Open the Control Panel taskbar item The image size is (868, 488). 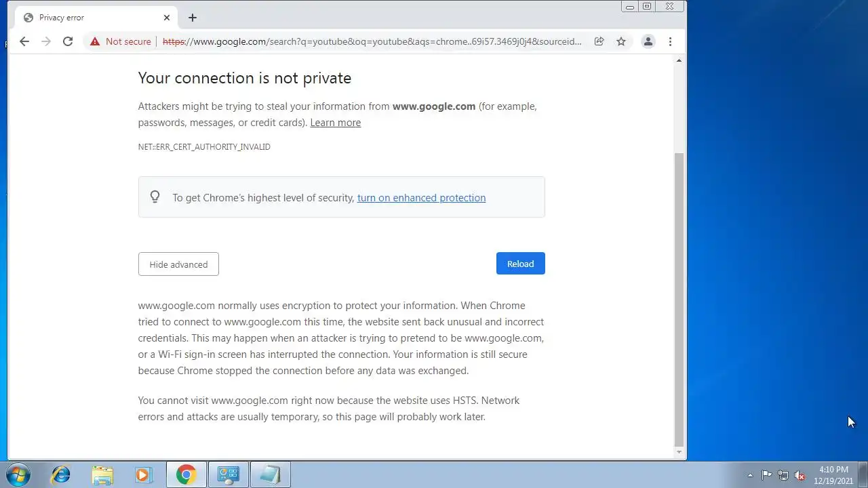(x=228, y=474)
